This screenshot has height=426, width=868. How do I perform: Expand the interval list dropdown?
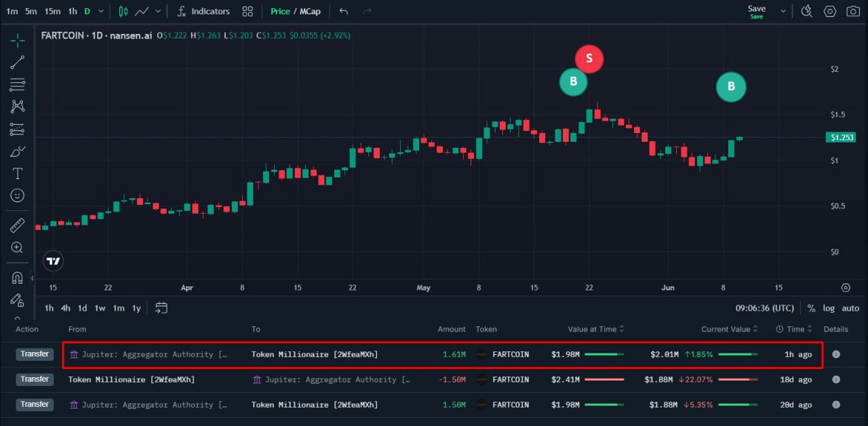click(102, 12)
